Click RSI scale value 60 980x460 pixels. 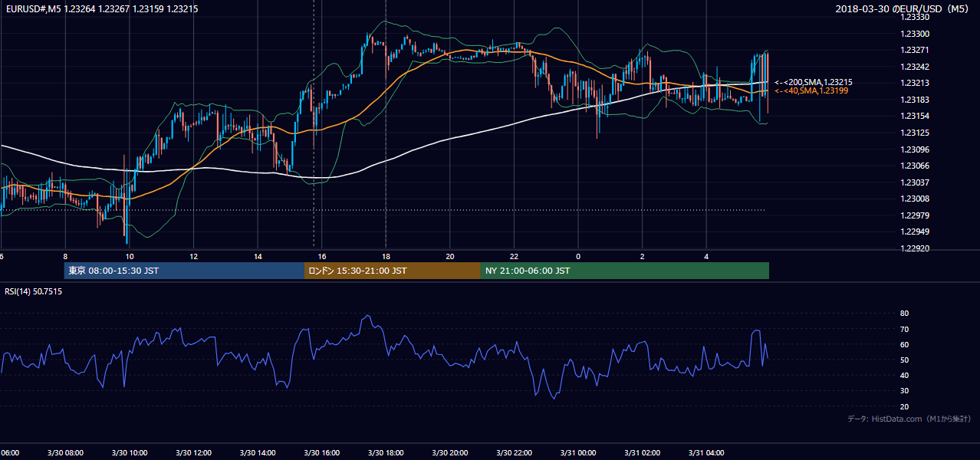(x=904, y=344)
